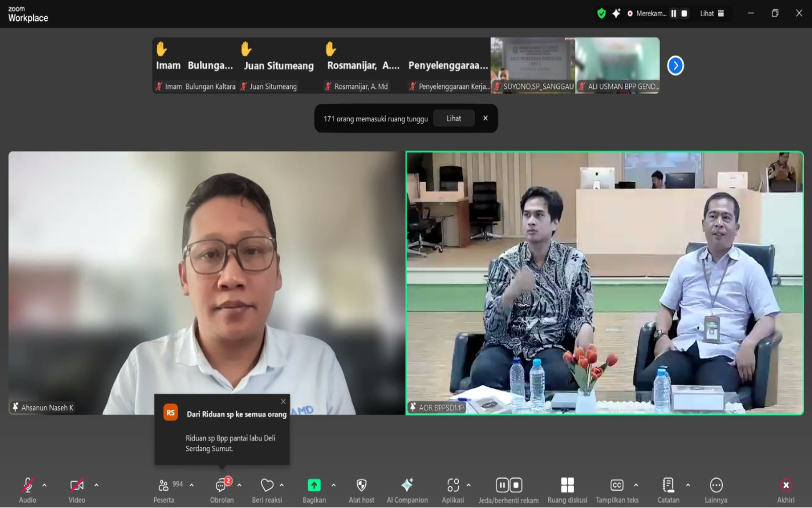This screenshot has height=508, width=812.
Task: Open the Lihat view dropdown at top
Action: point(712,13)
